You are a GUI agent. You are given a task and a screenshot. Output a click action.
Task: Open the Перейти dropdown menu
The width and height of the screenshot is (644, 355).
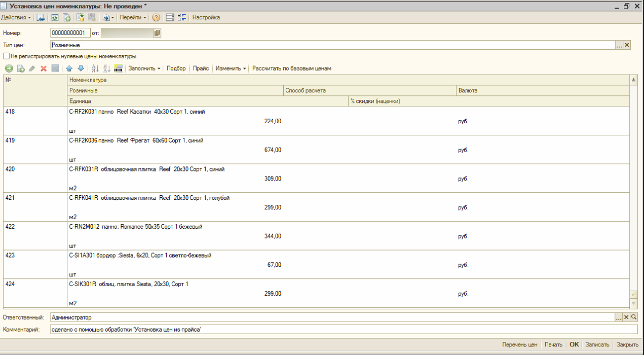[133, 18]
